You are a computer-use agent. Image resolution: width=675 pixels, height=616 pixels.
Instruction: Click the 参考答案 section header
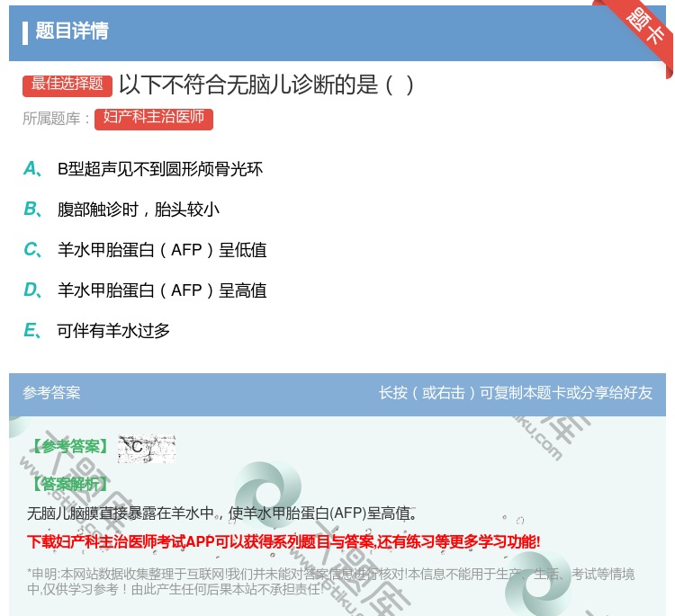coord(51,392)
